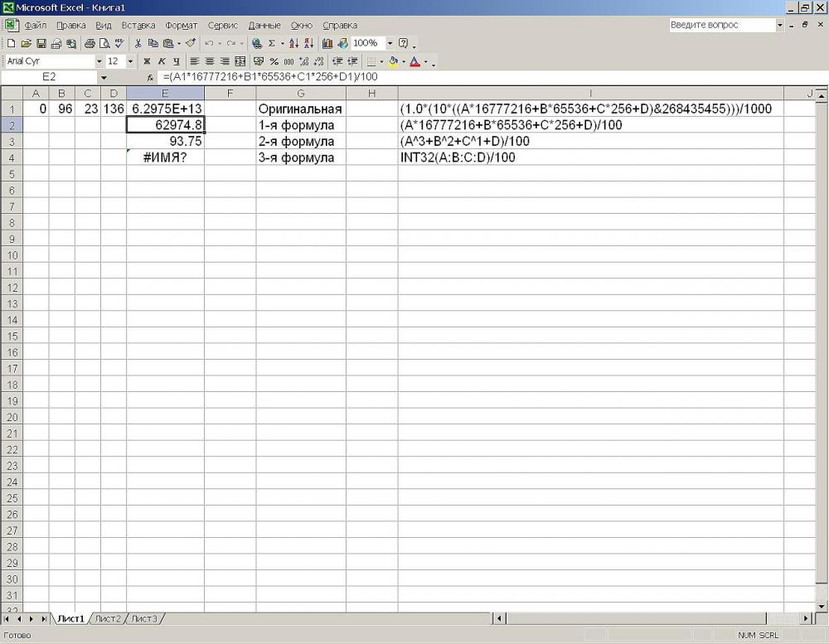Apply fill color paint bucket
This screenshot has height=644, width=829.
click(393, 61)
